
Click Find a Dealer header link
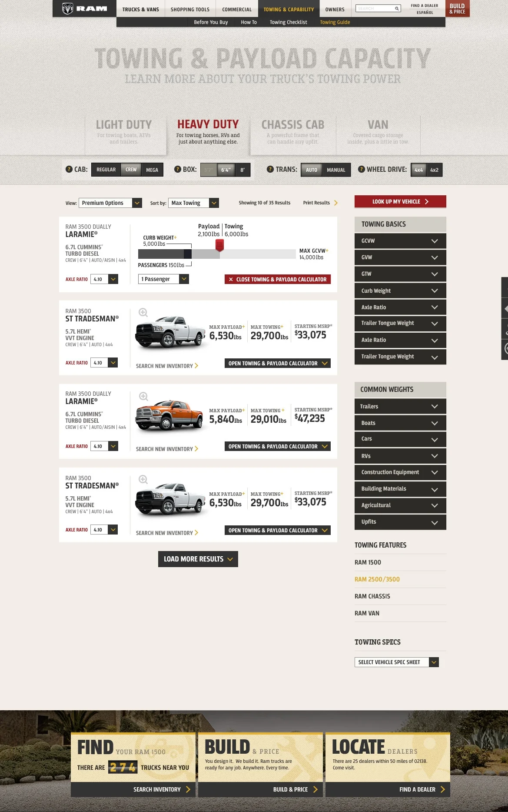pos(425,6)
